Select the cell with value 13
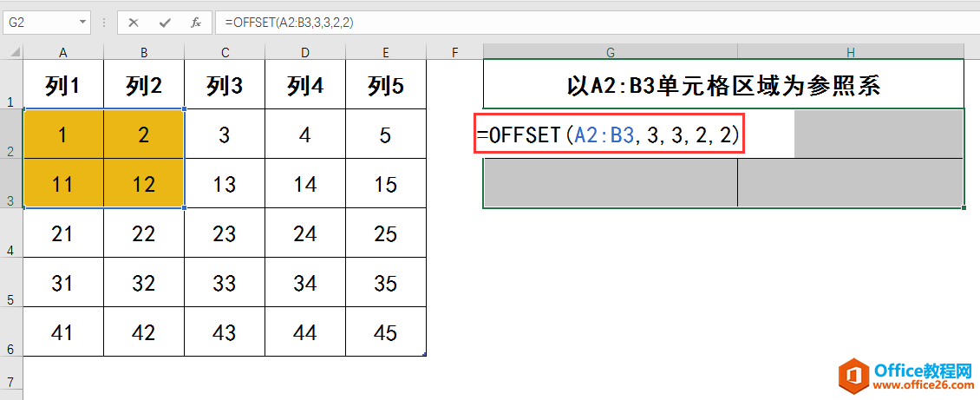Screen dimensions: 980x400 [x=225, y=183]
